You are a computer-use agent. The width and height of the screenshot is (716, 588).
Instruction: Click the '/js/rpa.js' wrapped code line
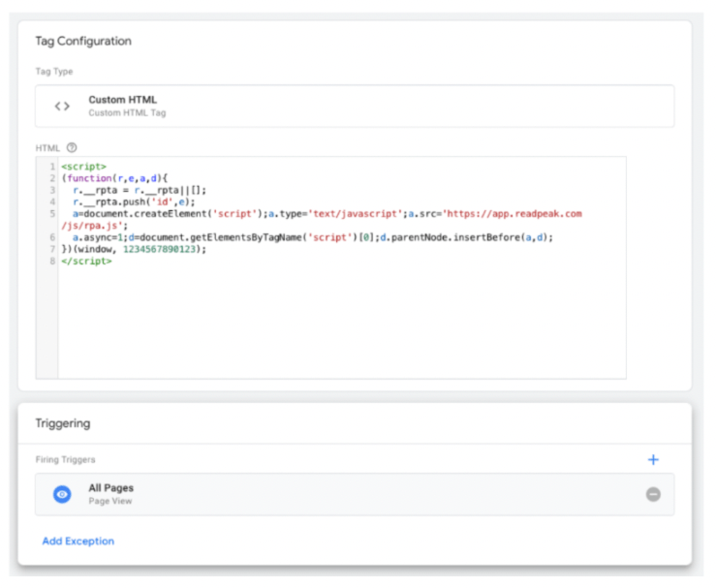95,226
